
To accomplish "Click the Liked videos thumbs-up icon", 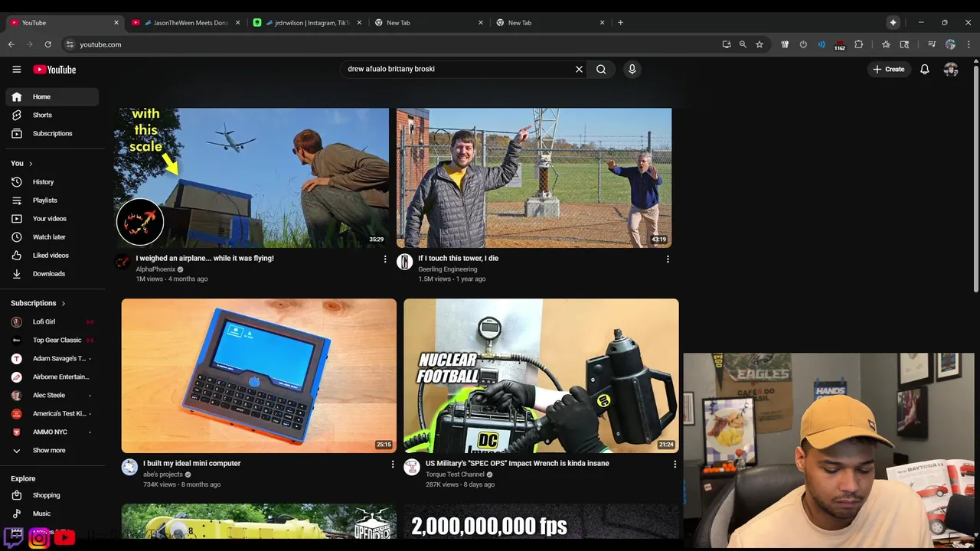I will coord(17,256).
